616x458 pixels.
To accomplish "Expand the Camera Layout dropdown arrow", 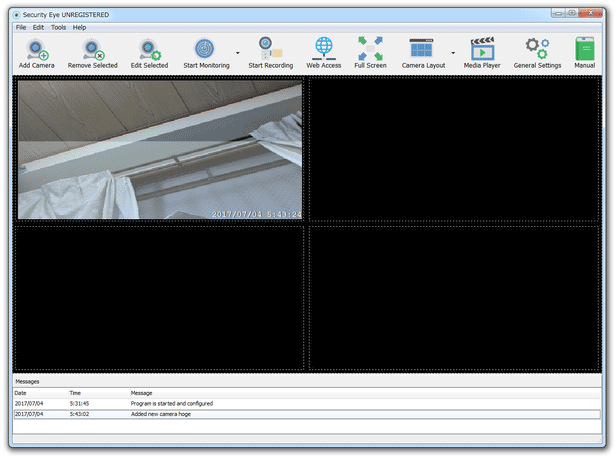I will [453, 53].
